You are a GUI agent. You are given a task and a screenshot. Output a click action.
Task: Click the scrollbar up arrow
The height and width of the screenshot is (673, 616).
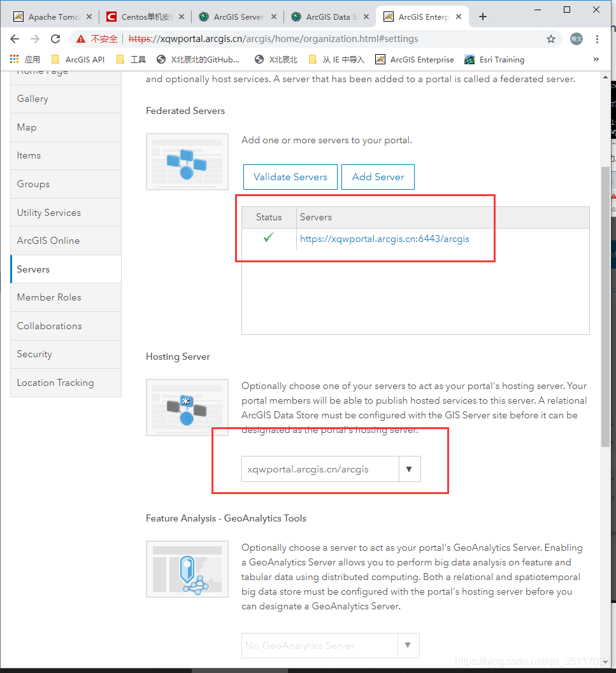tap(605, 77)
